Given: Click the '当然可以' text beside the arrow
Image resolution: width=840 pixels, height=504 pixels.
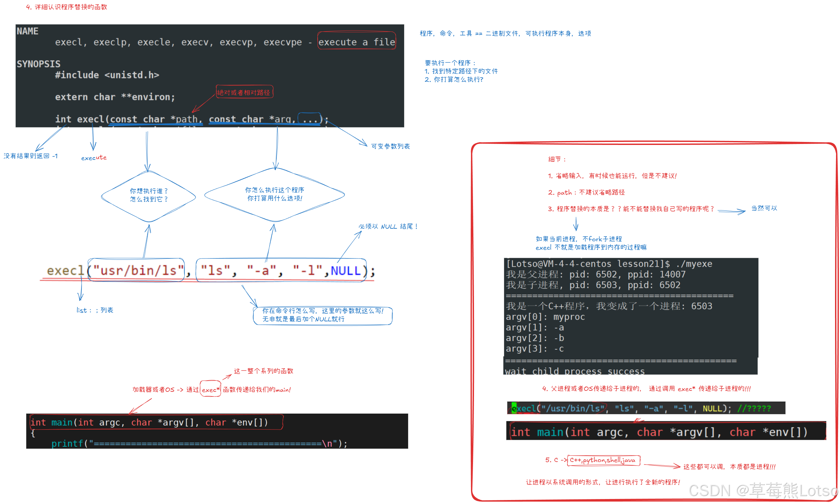Looking at the screenshot, I should click(x=764, y=208).
